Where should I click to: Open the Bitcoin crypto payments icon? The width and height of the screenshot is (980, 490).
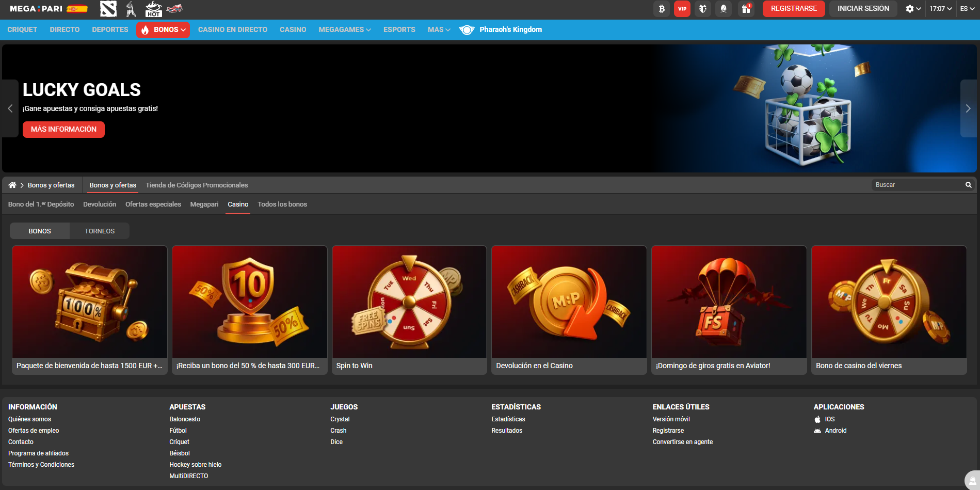click(x=662, y=9)
